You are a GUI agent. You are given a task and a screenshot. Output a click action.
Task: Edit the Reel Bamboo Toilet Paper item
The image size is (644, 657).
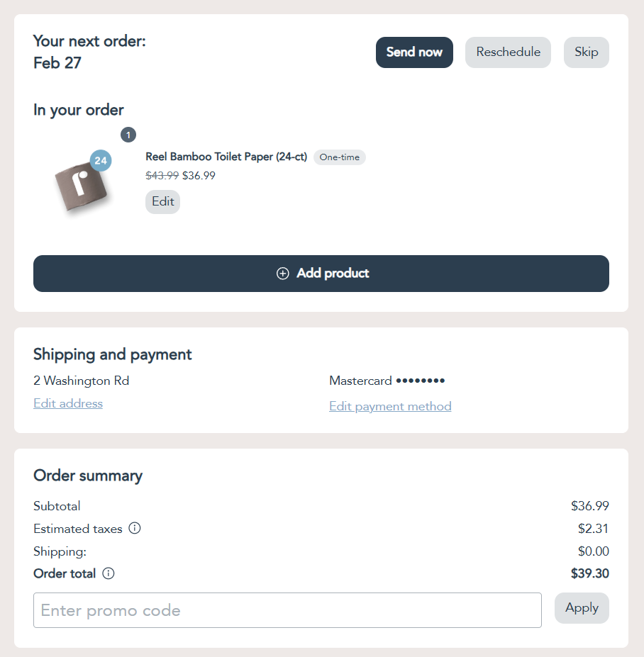162,201
